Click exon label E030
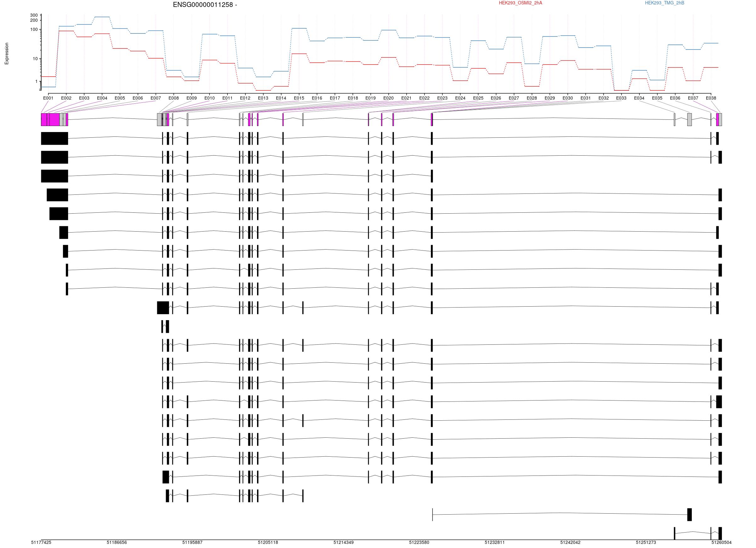 pyautogui.click(x=568, y=98)
